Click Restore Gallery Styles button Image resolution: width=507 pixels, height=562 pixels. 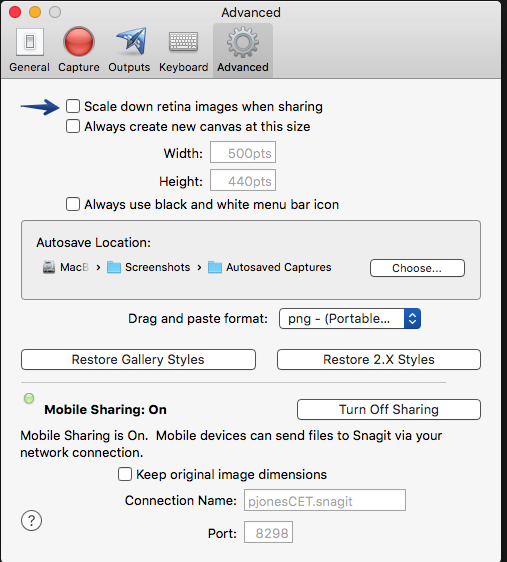click(x=138, y=359)
